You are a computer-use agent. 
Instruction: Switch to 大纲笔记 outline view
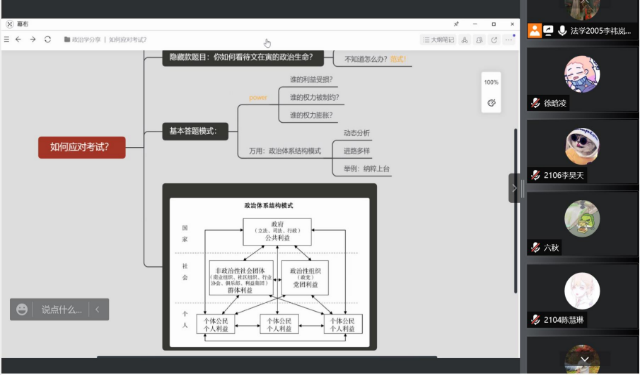[x=438, y=40]
